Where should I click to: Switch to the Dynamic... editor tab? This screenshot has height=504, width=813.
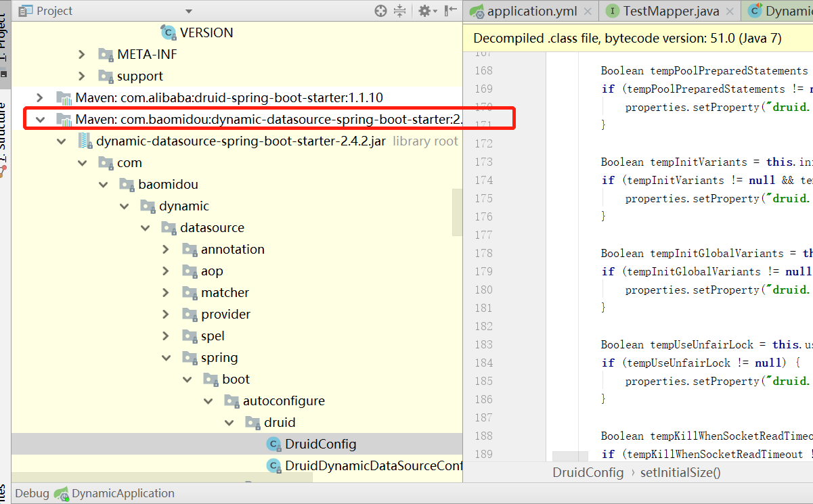(777, 11)
